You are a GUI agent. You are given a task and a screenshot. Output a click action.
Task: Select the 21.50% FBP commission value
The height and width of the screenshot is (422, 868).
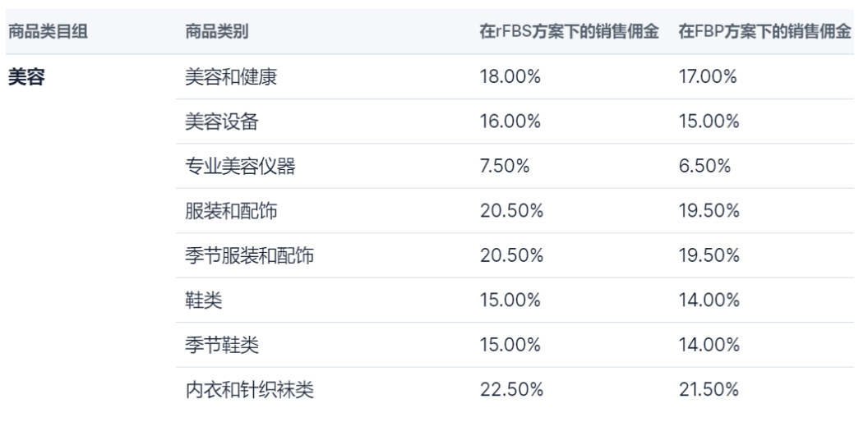tap(709, 389)
